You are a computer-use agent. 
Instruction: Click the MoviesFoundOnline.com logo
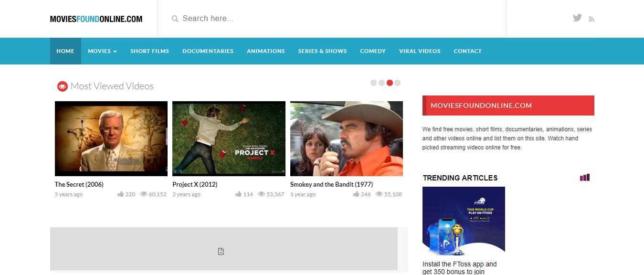(x=96, y=19)
